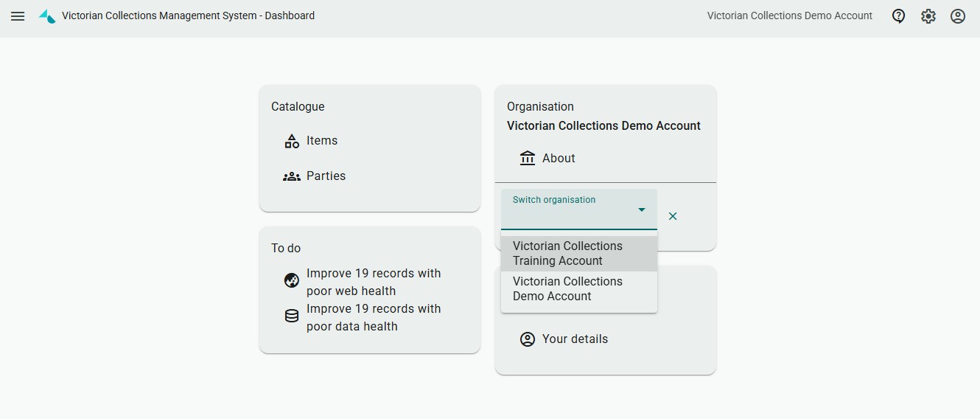Click the Switch organisation input field
Image resolution: width=980 pixels, height=419 pixels.
[567, 214]
